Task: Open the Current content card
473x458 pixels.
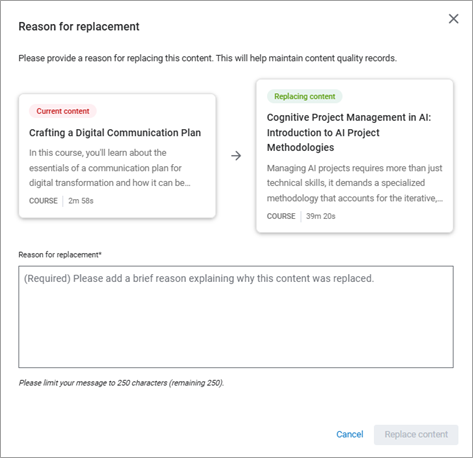Action: (x=117, y=156)
